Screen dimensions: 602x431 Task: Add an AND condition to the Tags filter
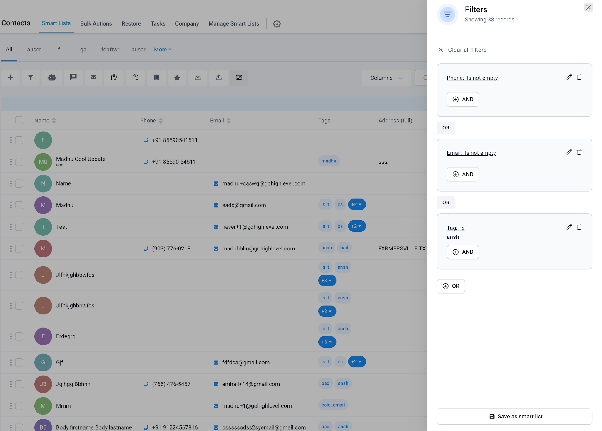[463, 252]
